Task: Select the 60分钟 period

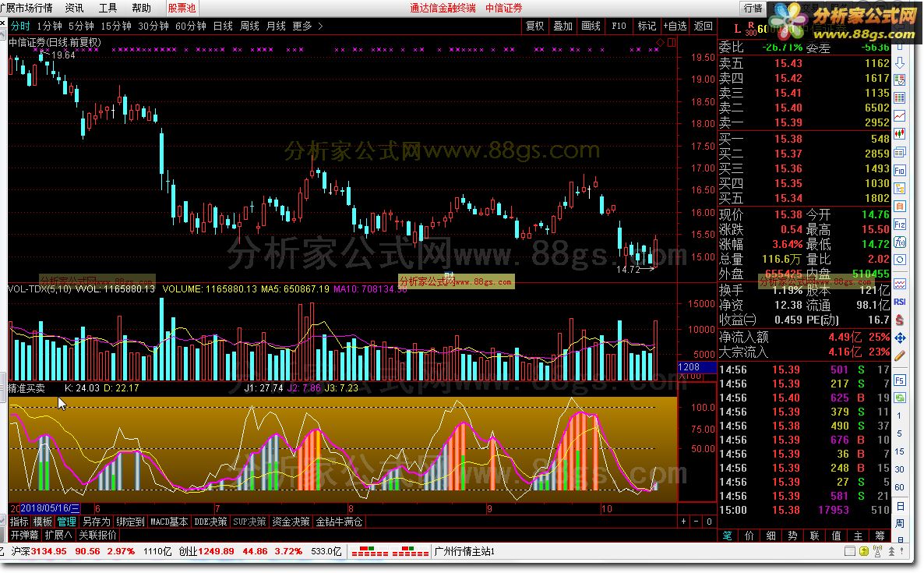Action: [x=191, y=26]
